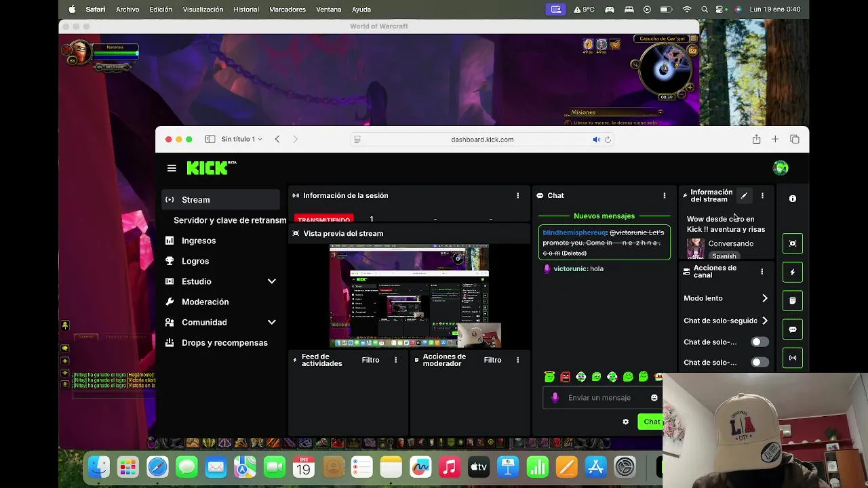Click the note page icon in right rail
The height and width of the screenshot is (488, 868).
793,301
